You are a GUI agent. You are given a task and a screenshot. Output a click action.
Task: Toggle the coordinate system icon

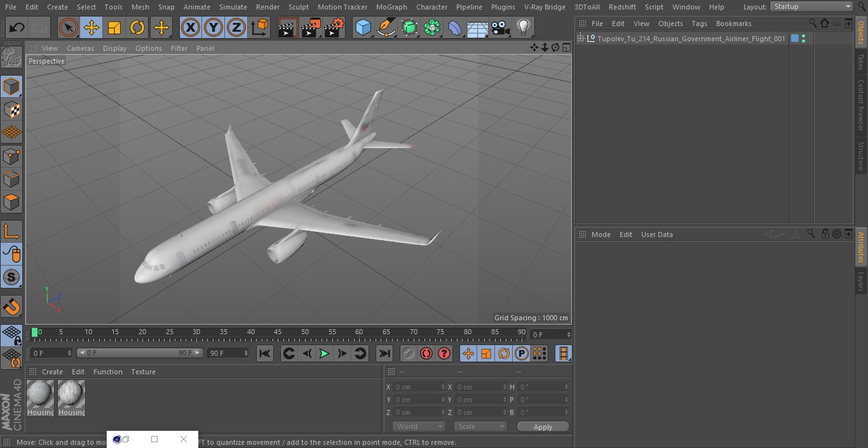[260, 27]
